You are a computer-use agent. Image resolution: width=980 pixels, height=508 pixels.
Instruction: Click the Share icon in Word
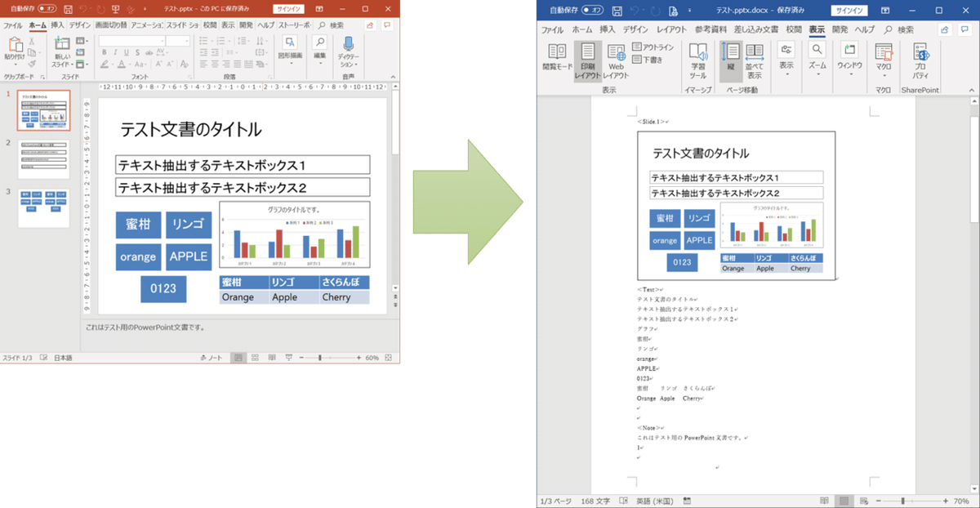[x=945, y=29]
